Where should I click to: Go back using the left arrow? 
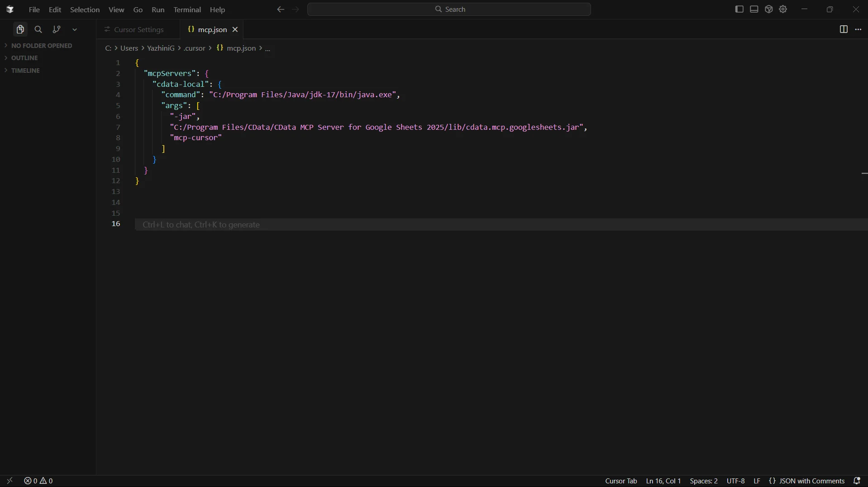click(x=281, y=9)
